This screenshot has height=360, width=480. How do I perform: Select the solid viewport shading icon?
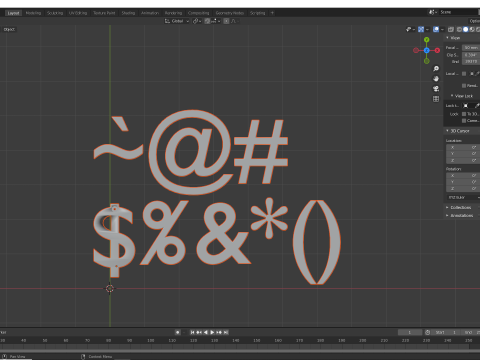466,29
